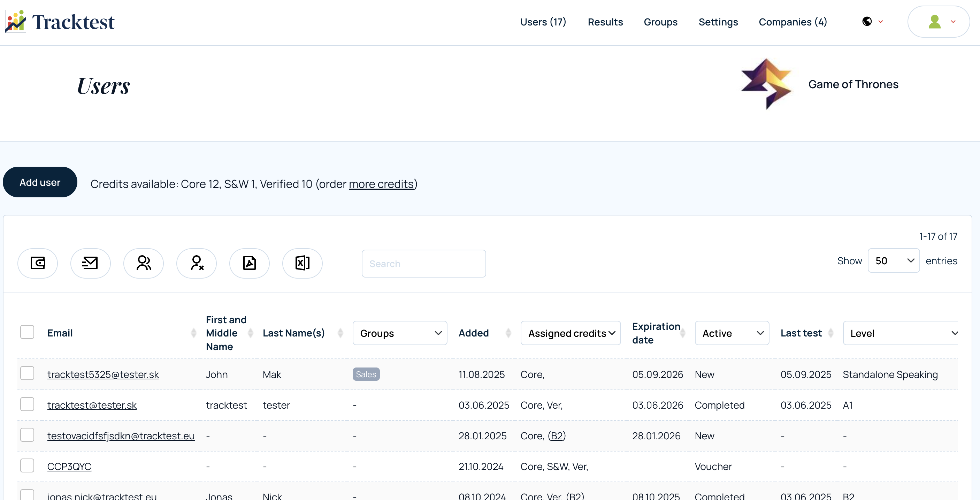Image resolution: width=980 pixels, height=500 pixels.
Task: Change the Show 50 entries dropdown
Action: pyautogui.click(x=894, y=261)
